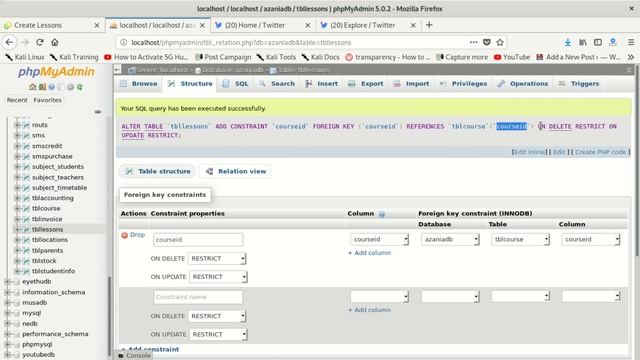Click the Save to Pocket icon

487,42
